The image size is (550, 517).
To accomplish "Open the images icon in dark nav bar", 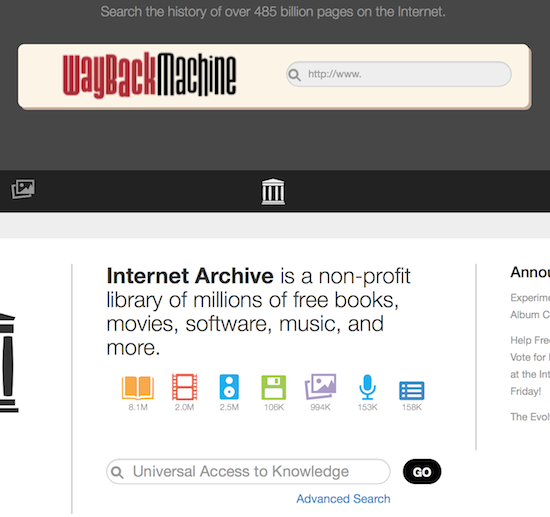I will (x=23, y=189).
